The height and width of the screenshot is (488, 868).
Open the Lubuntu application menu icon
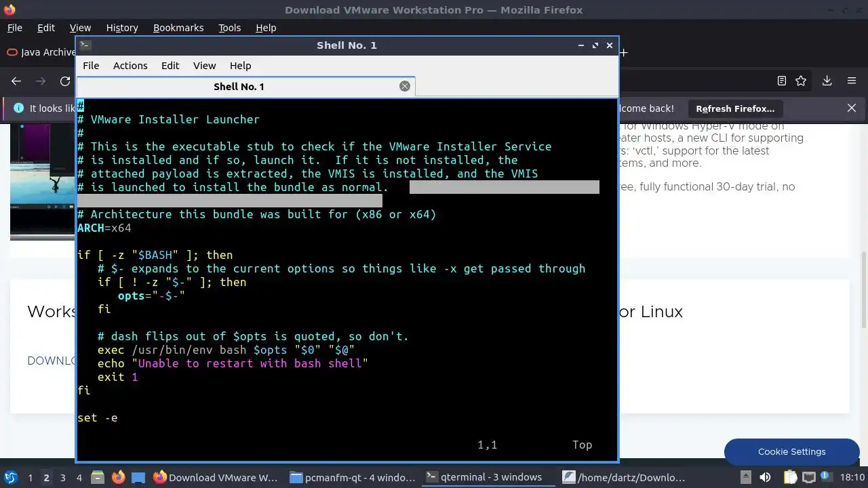pyautogui.click(x=11, y=477)
